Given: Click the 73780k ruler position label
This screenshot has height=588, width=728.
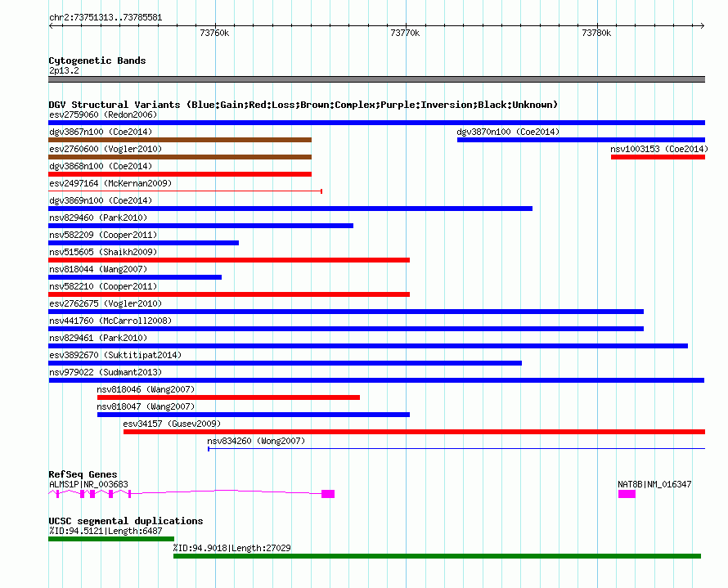Looking at the screenshot, I should 596,33.
